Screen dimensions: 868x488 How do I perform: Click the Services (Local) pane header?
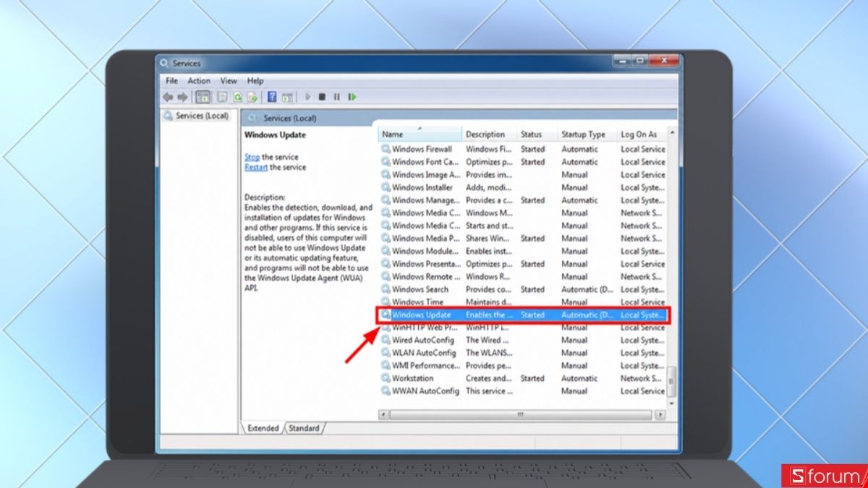click(459, 118)
